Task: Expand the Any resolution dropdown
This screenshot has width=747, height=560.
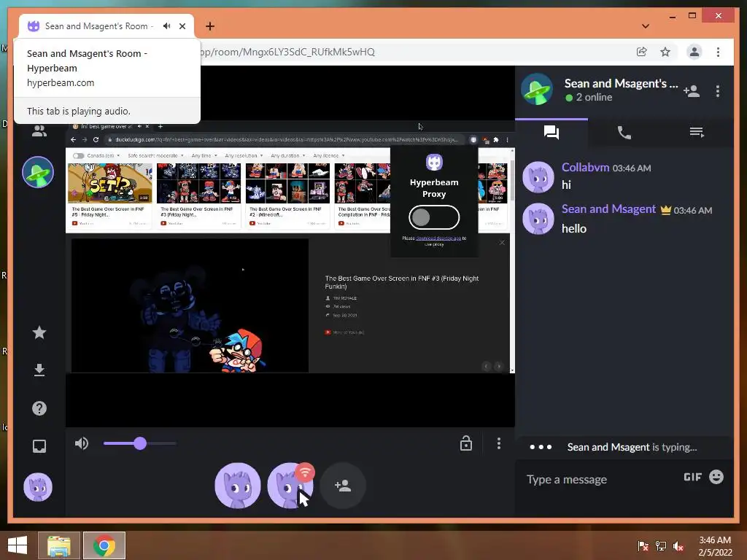Action: click(244, 156)
